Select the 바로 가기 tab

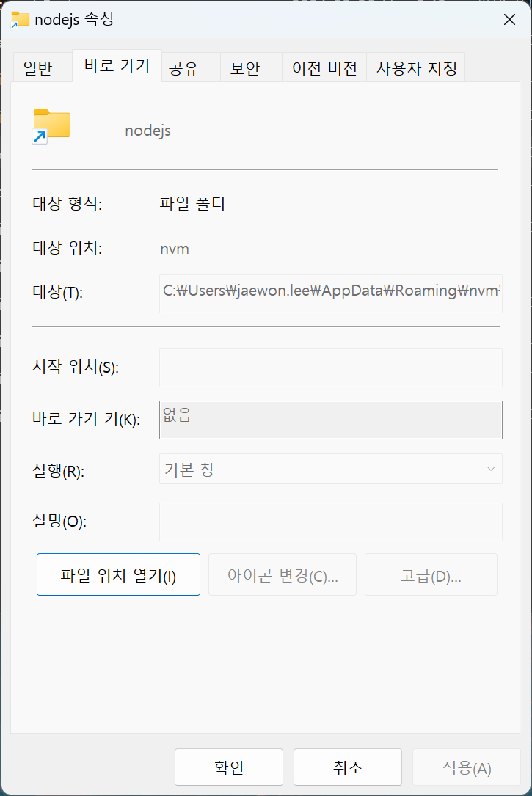coord(117,66)
